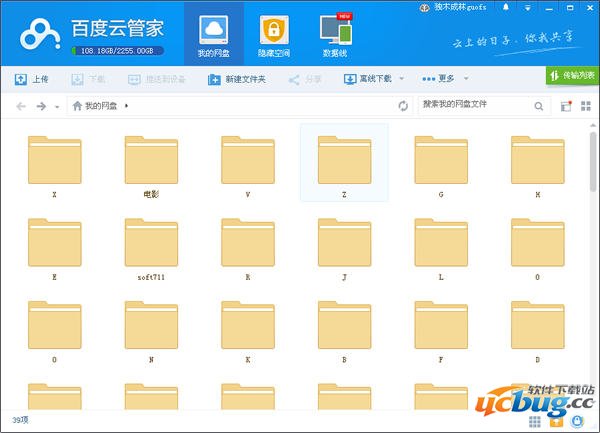The height and width of the screenshot is (433, 600).
Task: Switch to grid view icon
Action: point(586,106)
